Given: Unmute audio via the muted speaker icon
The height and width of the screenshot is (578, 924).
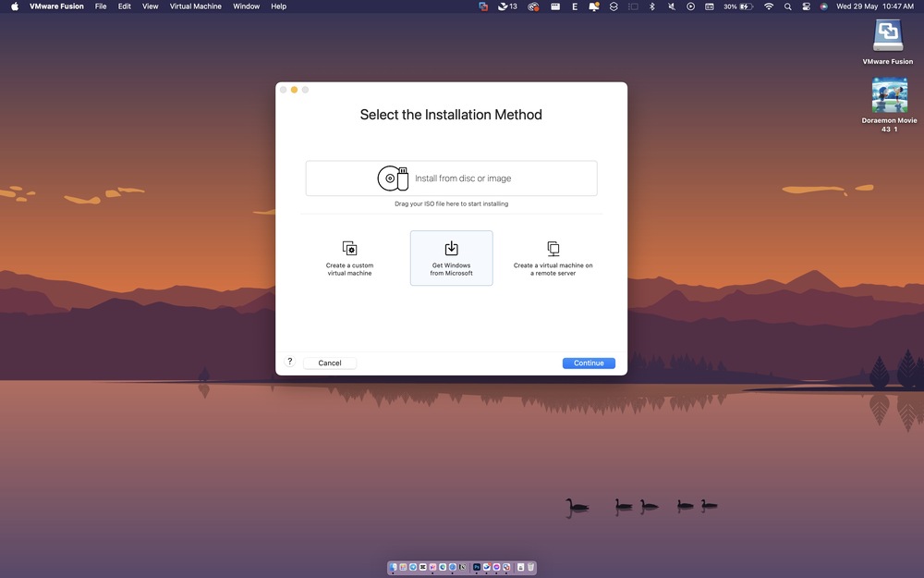Looking at the screenshot, I should coord(672,6).
